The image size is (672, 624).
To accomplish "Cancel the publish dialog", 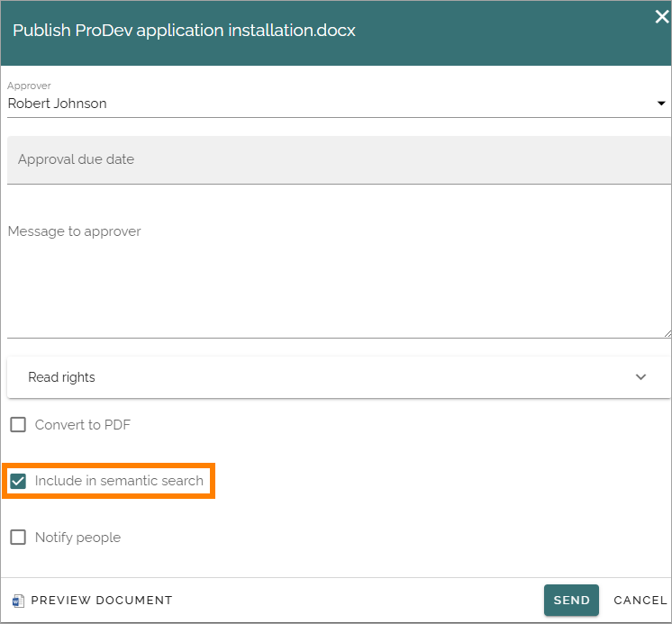I will pos(640,600).
